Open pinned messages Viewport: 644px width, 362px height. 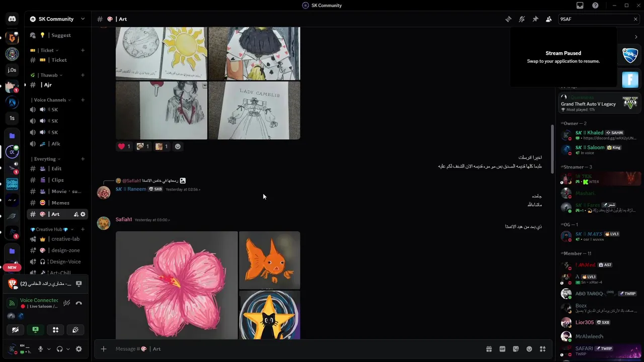pyautogui.click(x=535, y=19)
